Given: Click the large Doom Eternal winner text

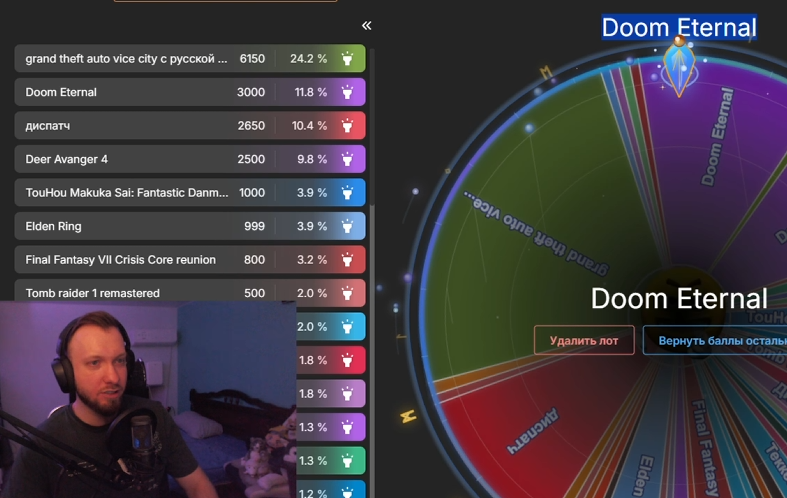Looking at the screenshot, I should tap(679, 299).
